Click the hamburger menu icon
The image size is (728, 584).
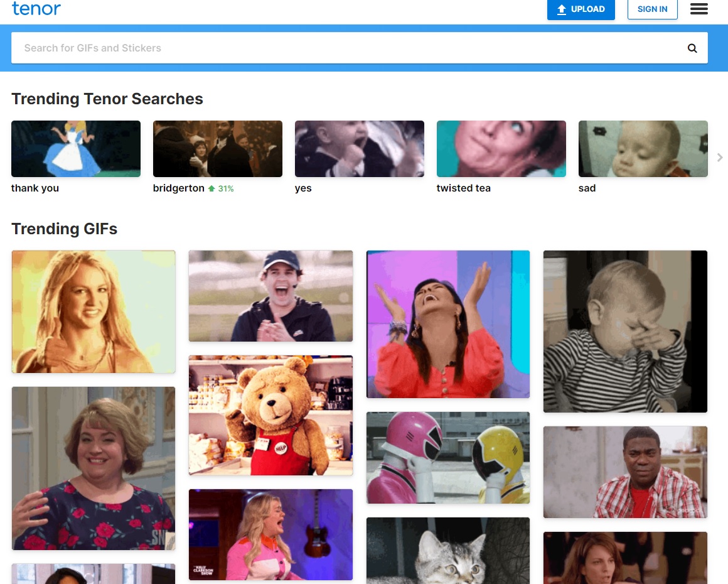[699, 9]
